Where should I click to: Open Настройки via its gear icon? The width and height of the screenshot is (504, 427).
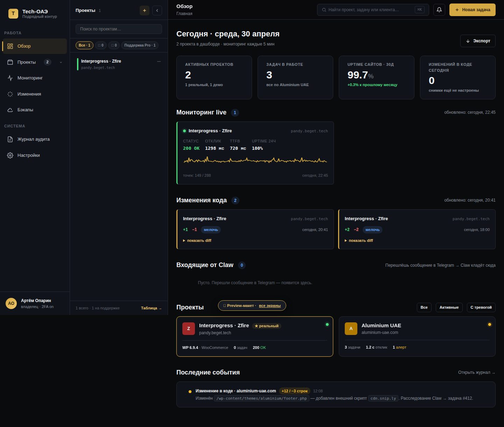coord(10,155)
